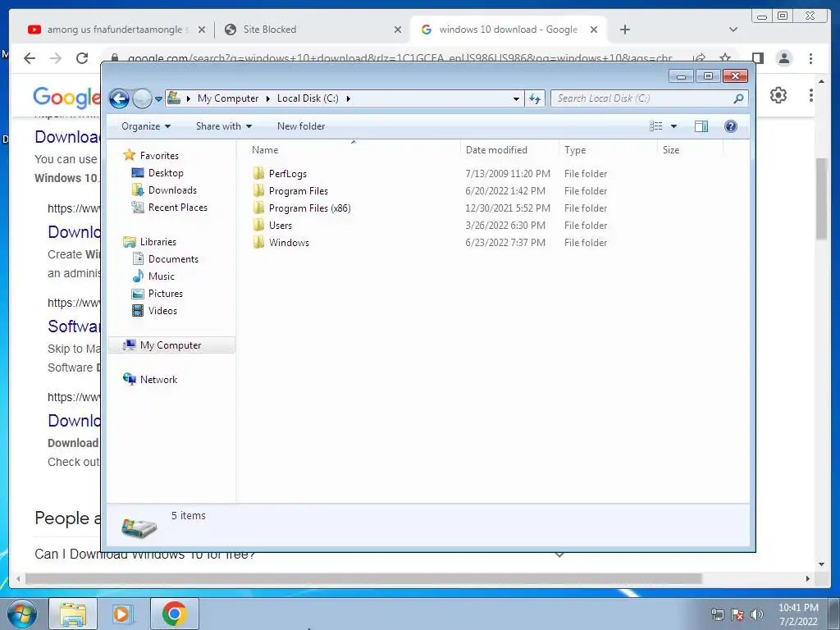840x630 pixels.
Task: Open the view options dropdown arrow
Action: [x=674, y=126]
